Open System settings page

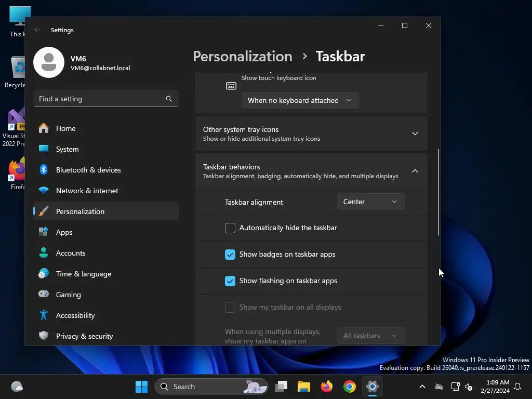(106, 149)
